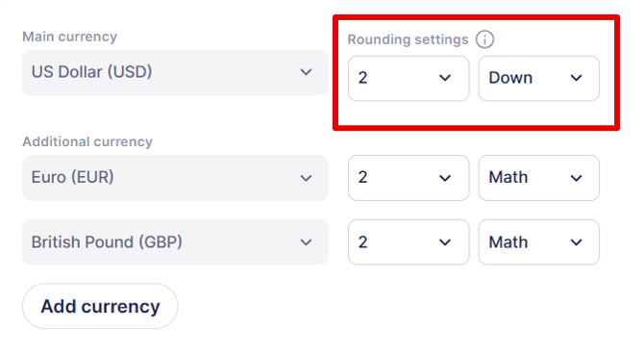The image size is (644, 352).
Task: Open the British Pound (GBP) currency dropdown
Action: click(x=175, y=242)
